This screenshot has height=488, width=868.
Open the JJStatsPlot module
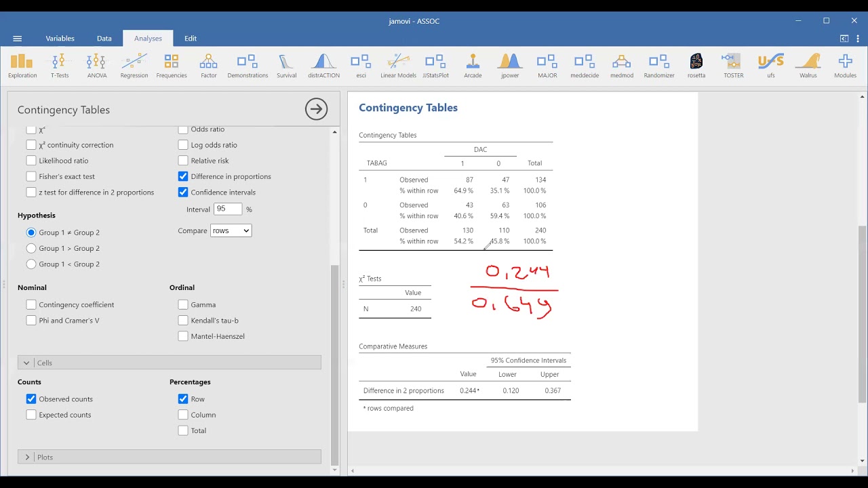click(x=435, y=66)
